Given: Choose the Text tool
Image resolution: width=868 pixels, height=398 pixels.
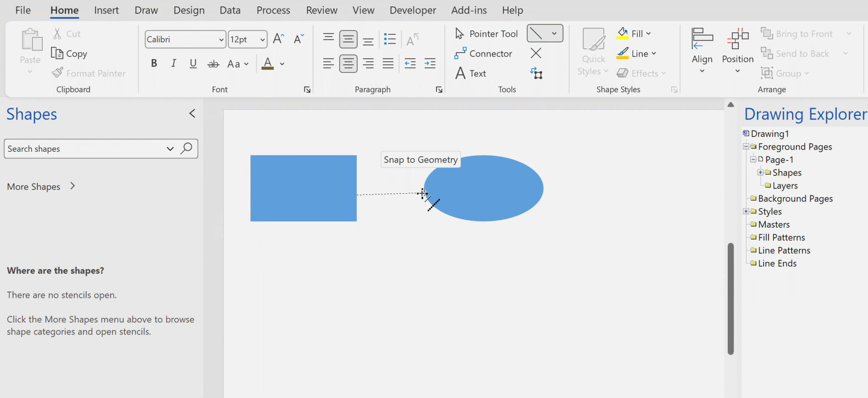Looking at the screenshot, I should [x=470, y=73].
